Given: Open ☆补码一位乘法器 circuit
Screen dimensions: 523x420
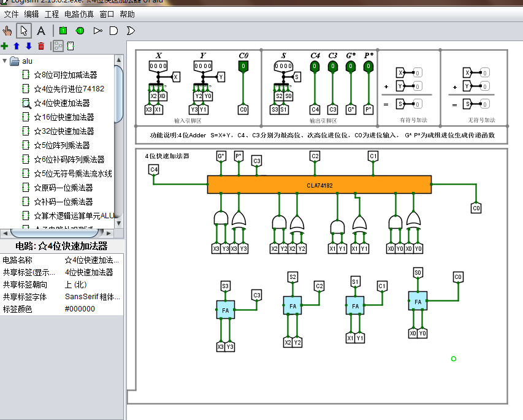Looking at the screenshot, I should (x=63, y=202).
